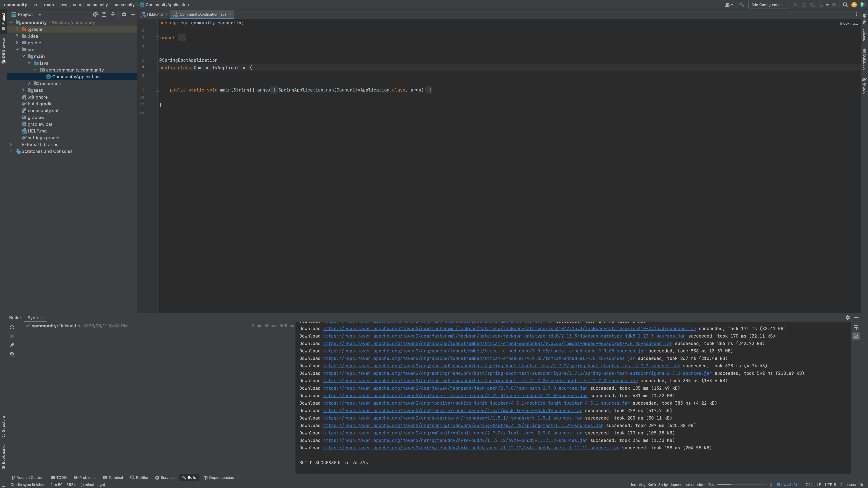Hide the Build tool window

tap(856, 318)
